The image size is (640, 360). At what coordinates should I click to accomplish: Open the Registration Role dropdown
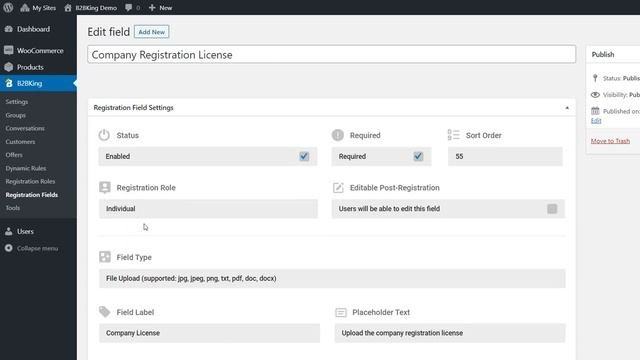(208, 209)
